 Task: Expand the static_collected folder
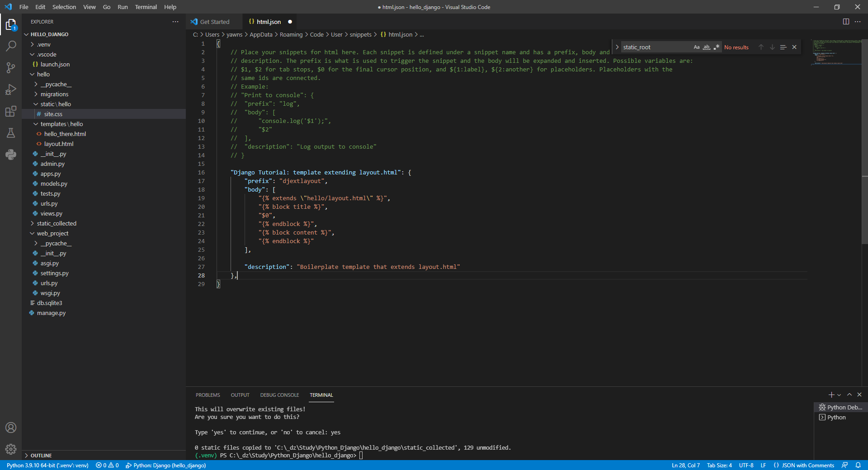coord(57,223)
